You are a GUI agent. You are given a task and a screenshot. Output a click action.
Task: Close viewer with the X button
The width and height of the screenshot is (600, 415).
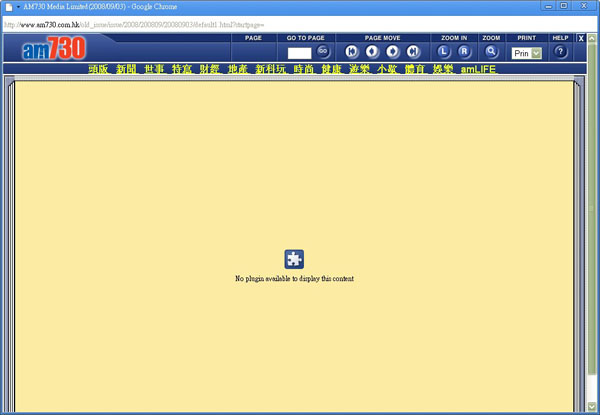click(582, 38)
